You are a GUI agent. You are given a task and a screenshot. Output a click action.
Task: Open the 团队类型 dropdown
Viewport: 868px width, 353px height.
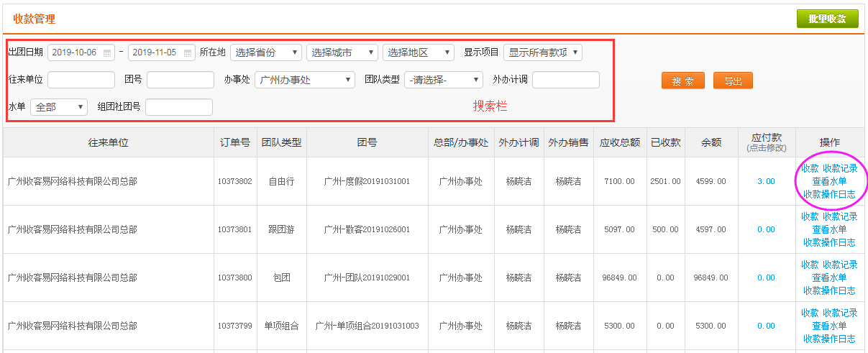point(444,80)
